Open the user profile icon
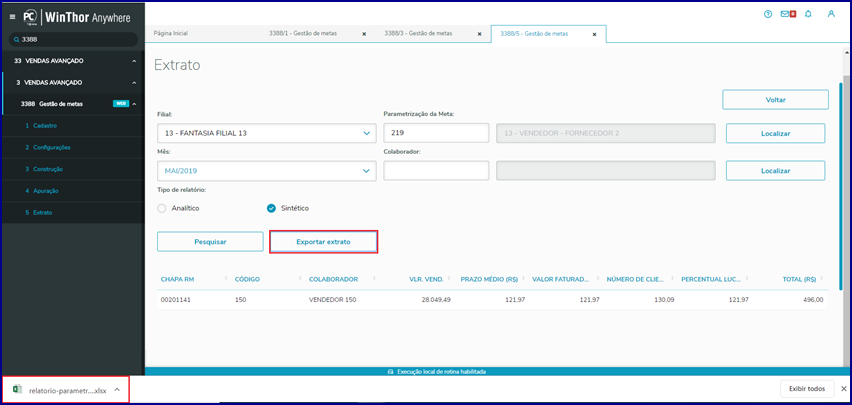This screenshot has height=405, width=852. pyautogui.click(x=831, y=14)
